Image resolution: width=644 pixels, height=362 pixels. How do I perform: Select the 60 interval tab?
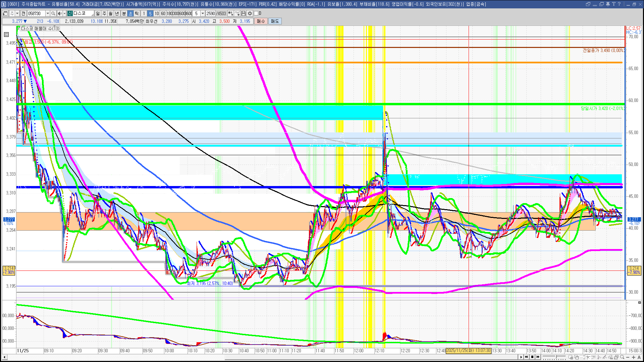(163, 13)
